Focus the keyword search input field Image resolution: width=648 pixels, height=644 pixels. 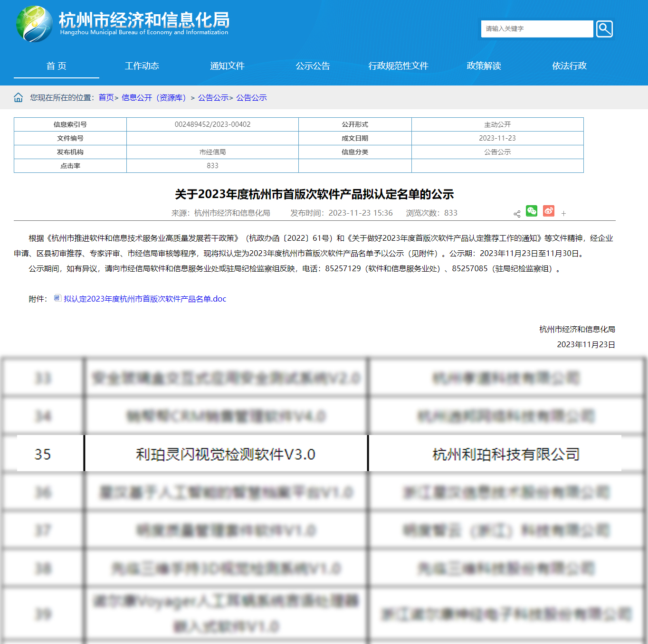(x=537, y=29)
